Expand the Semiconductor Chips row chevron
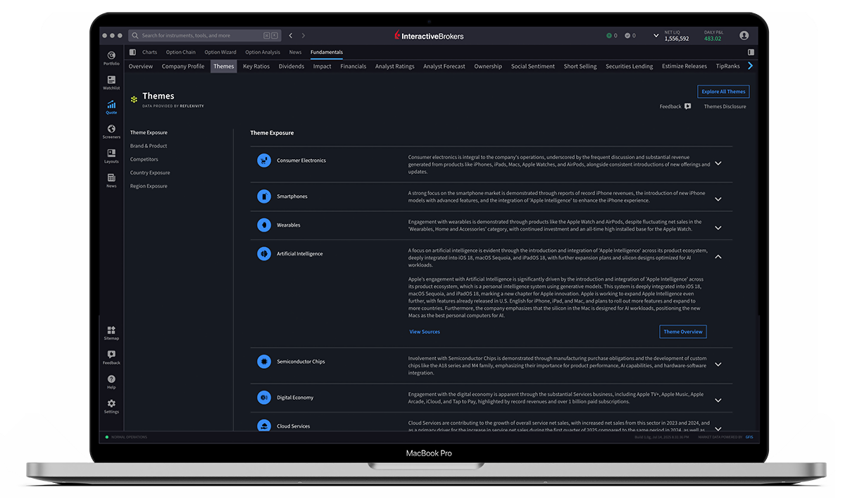This screenshot has height=504, width=845. coord(718,365)
